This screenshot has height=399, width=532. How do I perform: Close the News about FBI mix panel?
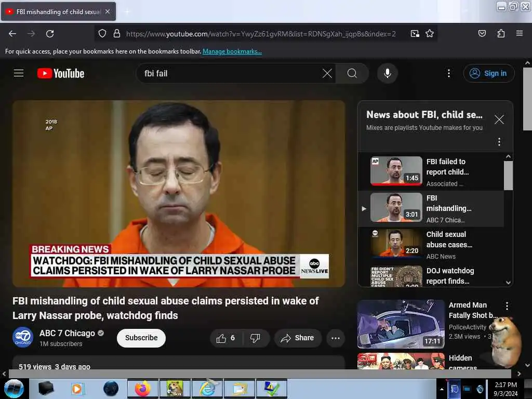point(499,119)
